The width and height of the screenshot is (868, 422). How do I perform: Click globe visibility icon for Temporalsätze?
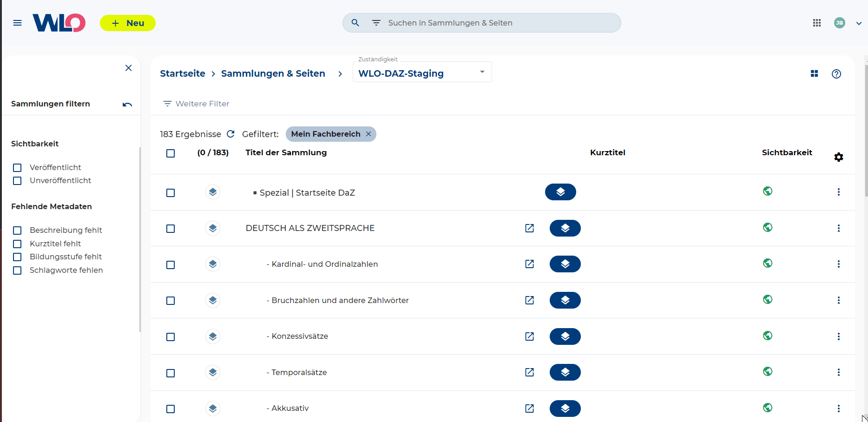click(x=767, y=372)
